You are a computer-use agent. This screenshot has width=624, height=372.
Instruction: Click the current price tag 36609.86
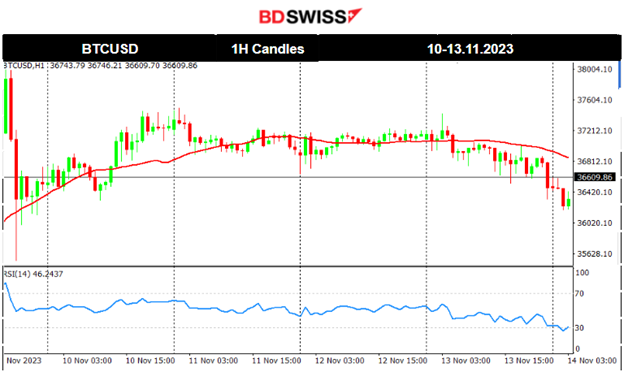(x=595, y=177)
